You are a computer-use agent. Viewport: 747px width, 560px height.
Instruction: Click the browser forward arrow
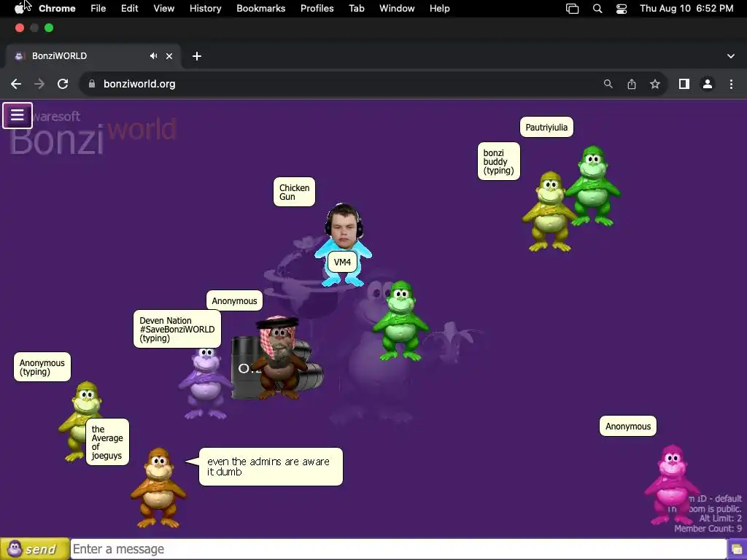click(x=39, y=84)
